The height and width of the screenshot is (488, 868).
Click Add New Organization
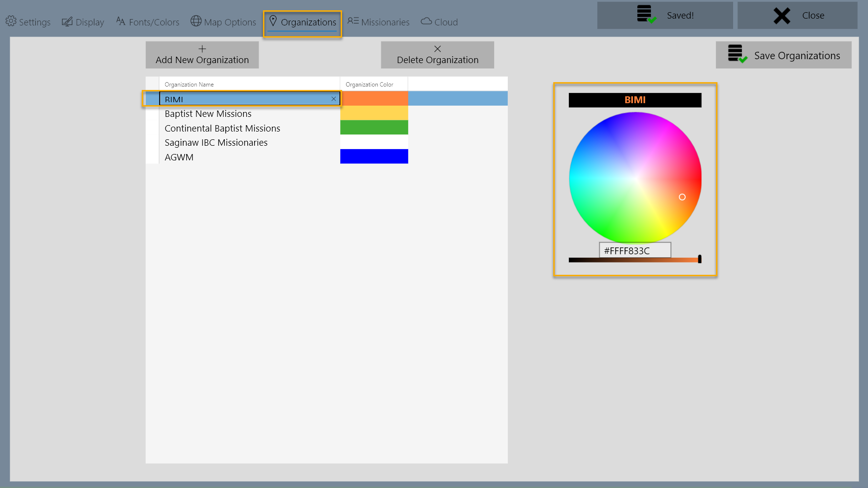click(x=202, y=55)
